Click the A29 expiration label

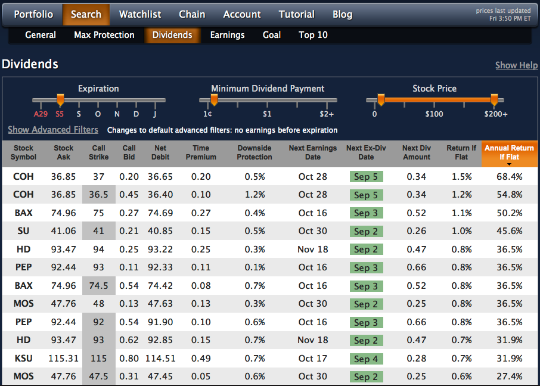[x=41, y=114]
